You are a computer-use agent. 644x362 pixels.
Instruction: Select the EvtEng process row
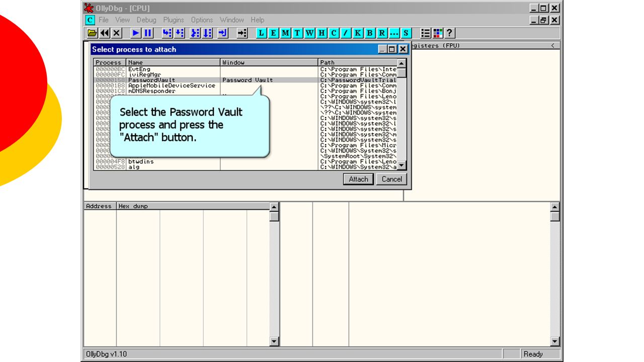click(246, 69)
